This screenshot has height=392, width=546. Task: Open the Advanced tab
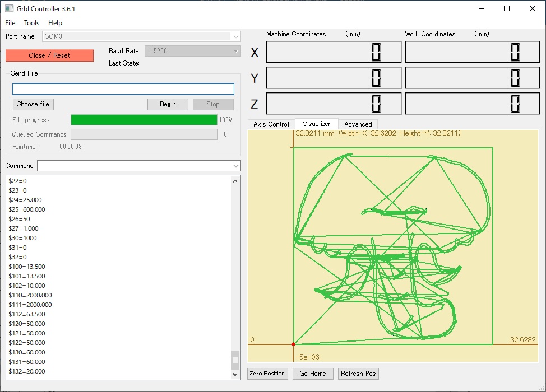click(x=358, y=124)
